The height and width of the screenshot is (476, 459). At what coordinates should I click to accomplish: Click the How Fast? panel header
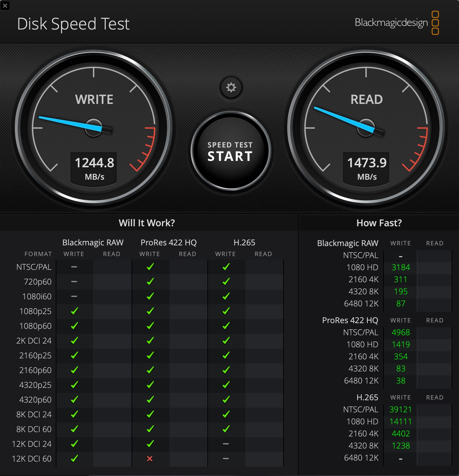coord(379,223)
